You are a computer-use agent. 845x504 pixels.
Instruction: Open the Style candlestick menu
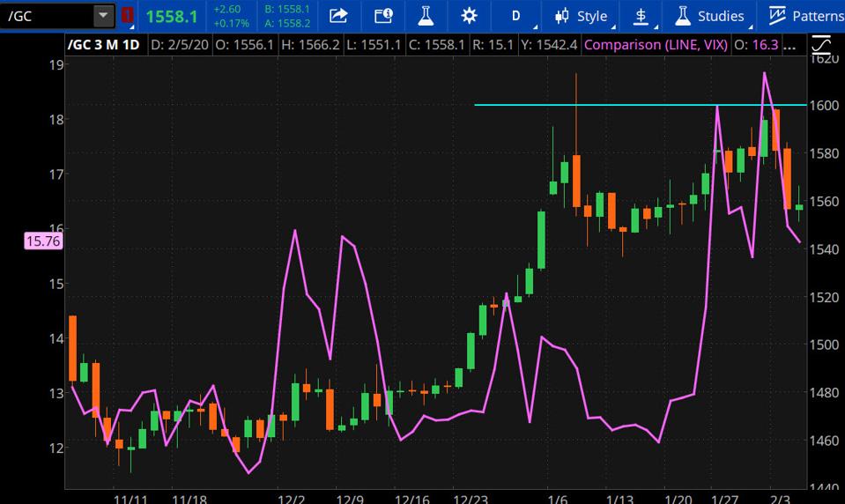581,16
